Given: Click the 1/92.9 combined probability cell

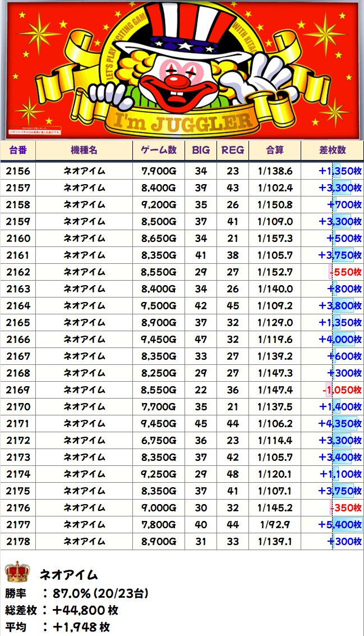Looking at the screenshot, I should tap(275, 525).
